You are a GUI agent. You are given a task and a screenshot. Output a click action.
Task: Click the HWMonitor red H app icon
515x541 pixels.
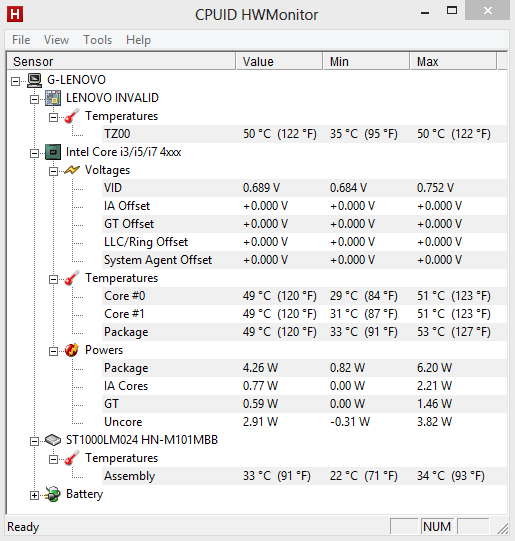(15, 14)
